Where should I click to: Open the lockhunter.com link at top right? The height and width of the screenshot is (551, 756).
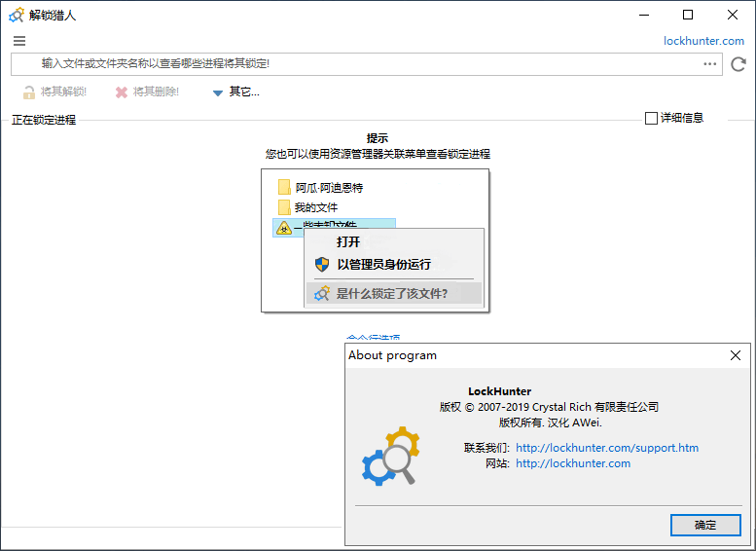click(x=703, y=41)
